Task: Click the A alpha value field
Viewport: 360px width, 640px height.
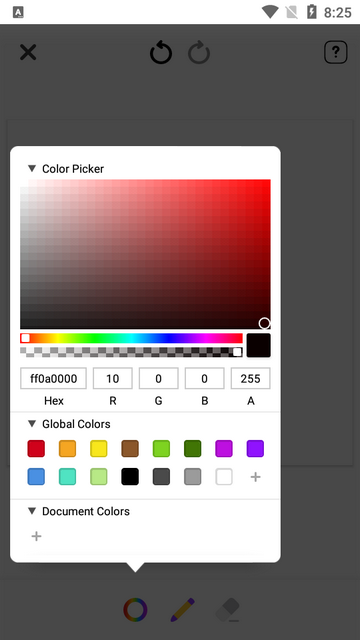Action: (x=251, y=378)
